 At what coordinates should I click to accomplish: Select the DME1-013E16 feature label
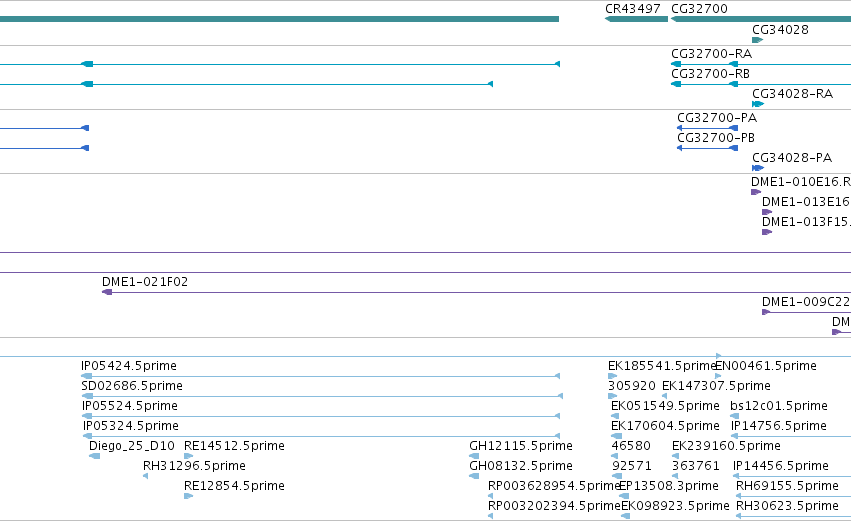[x=806, y=202]
